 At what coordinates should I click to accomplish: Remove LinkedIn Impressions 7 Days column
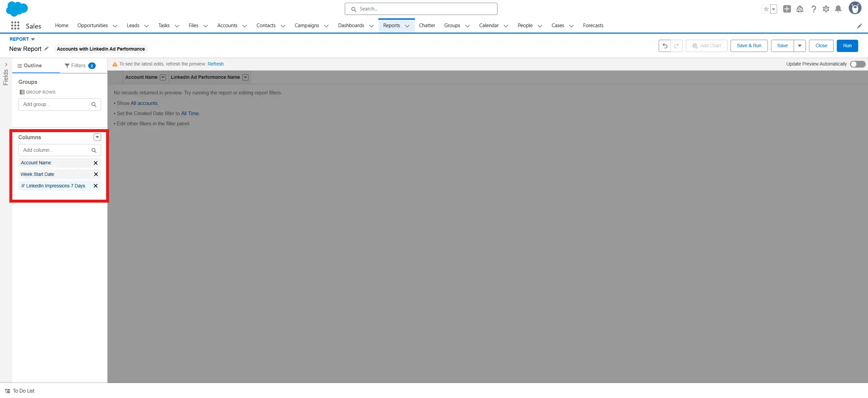point(96,186)
